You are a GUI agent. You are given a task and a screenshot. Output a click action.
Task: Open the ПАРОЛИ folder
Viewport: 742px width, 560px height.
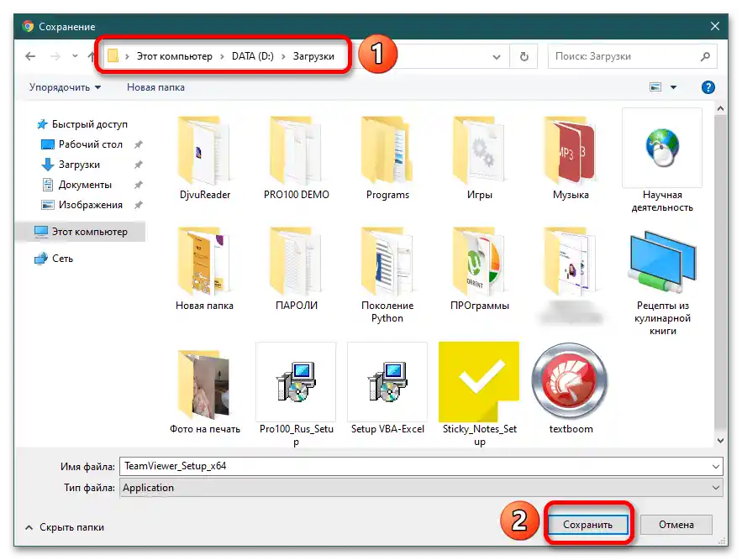click(297, 268)
